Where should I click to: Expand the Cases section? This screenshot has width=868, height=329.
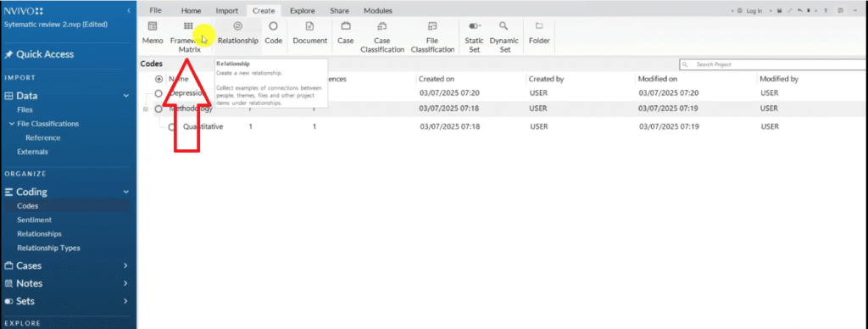click(125, 266)
